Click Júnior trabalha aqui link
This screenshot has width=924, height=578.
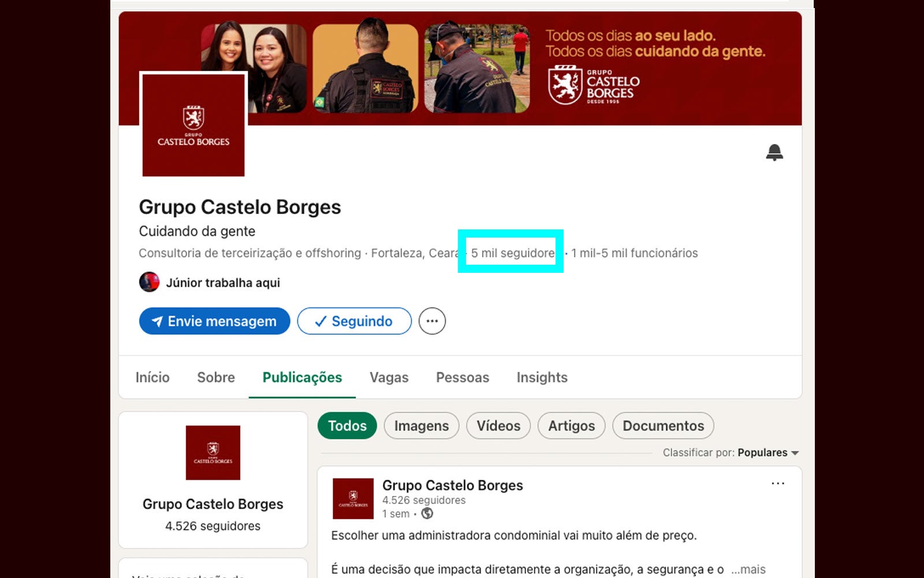pyautogui.click(x=223, y=283)
